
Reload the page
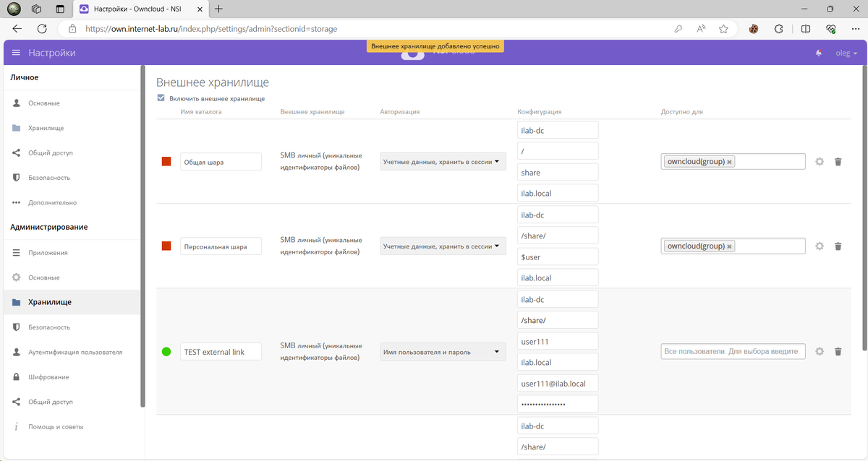click(x=42, y=29)
